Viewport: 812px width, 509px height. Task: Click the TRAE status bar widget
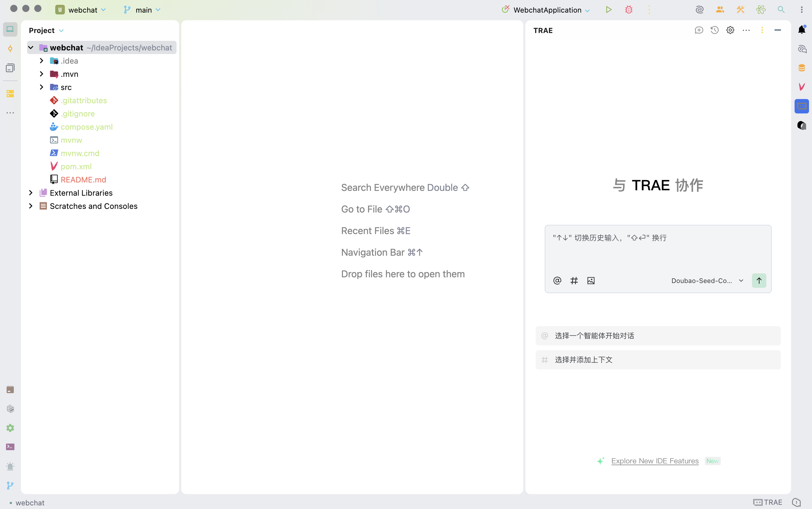(x=768, y=502)
